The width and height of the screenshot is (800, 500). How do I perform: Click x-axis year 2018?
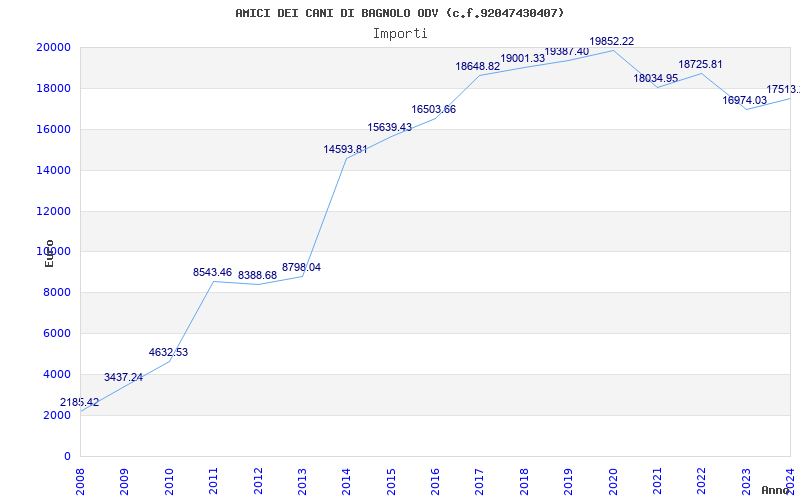(x=524, y=482)
